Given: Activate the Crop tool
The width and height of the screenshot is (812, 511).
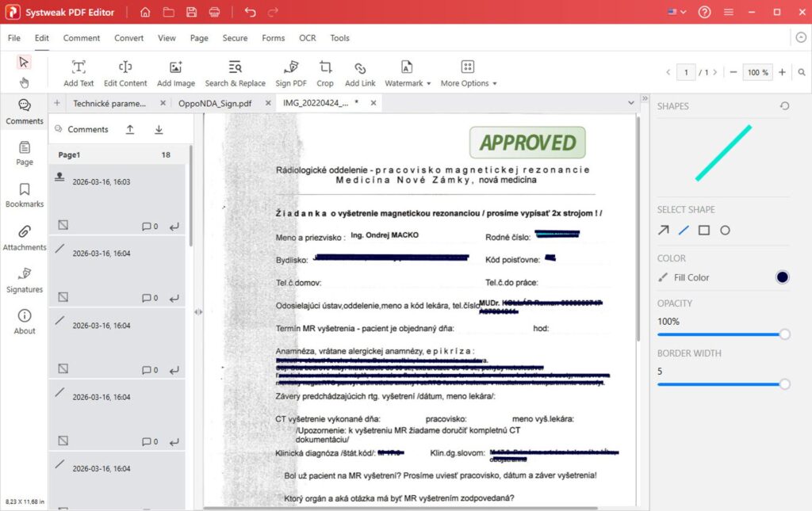Looking at the screenshot, I should (324, 71).
